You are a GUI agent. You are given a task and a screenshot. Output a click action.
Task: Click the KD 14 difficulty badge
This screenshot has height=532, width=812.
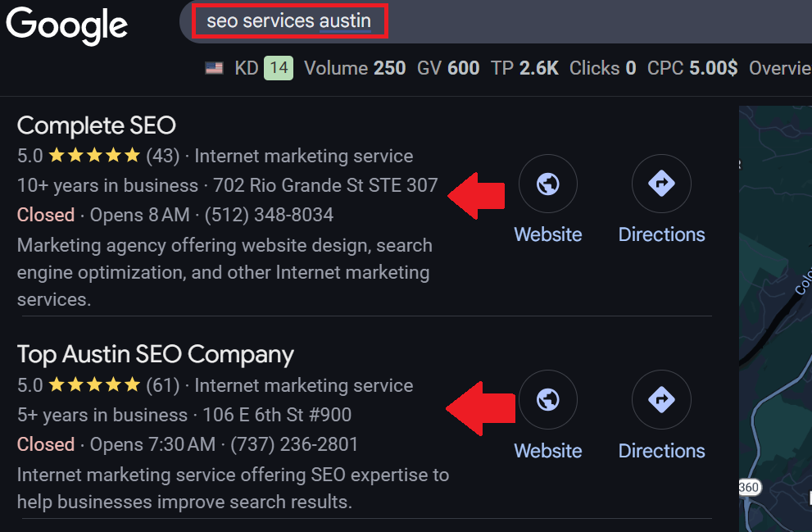coord(279,68)
